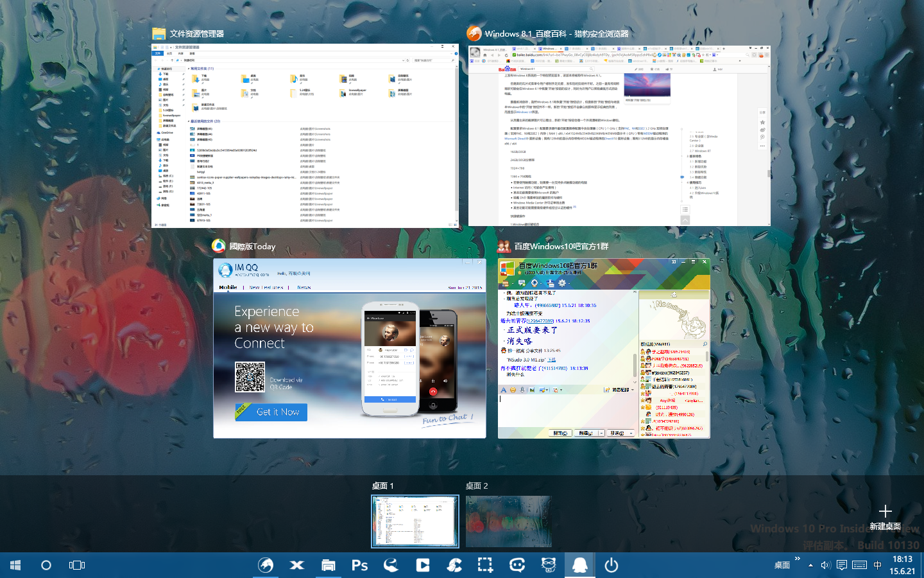Click the 下载 link for NSudo zip
Screen dimensions: 924x578
pos(552,360)
